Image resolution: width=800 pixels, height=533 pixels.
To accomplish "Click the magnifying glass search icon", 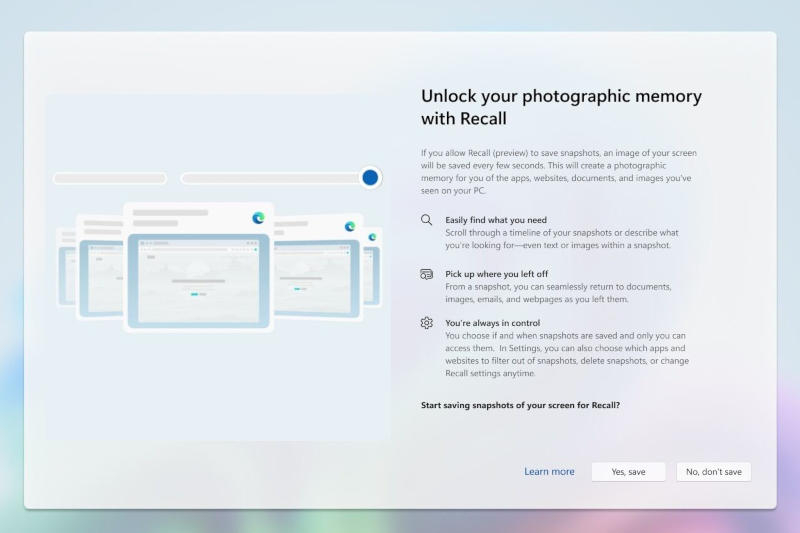I will (427, 220).
